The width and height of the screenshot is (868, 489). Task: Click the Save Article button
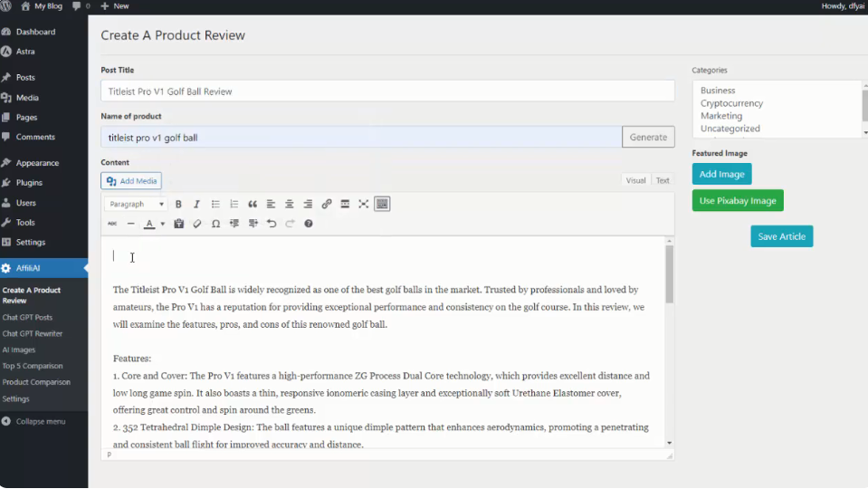point(782,236)
